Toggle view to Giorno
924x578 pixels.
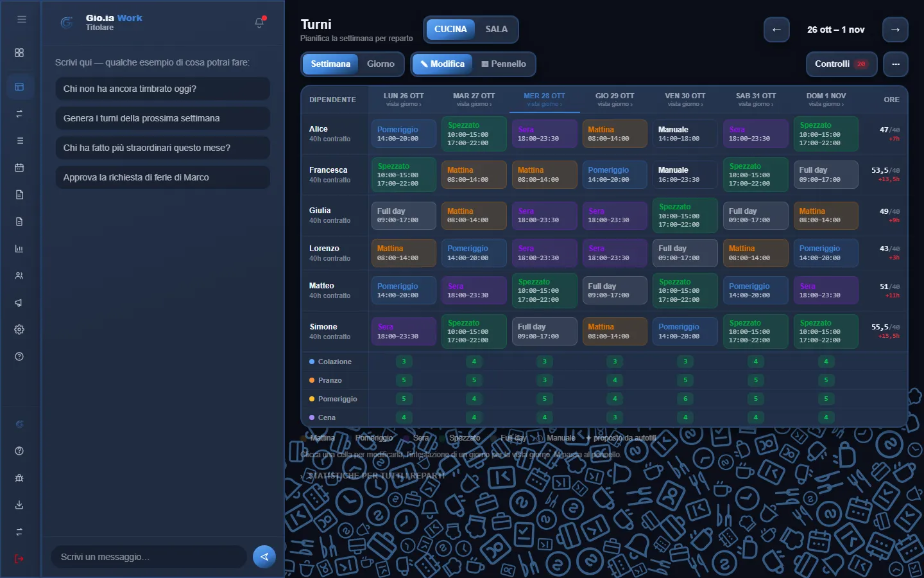[381, 64]
